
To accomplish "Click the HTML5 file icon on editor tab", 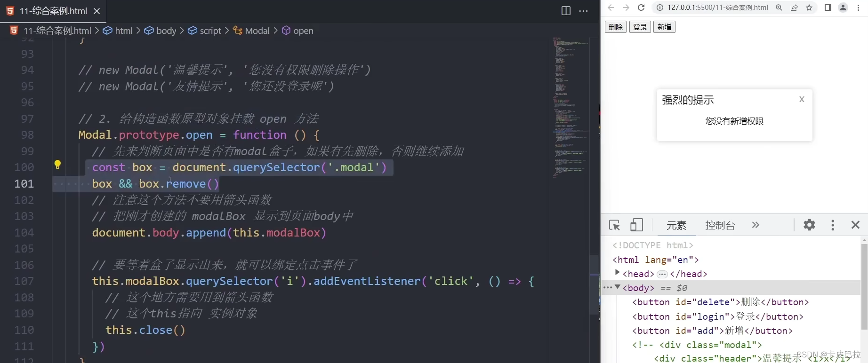I will (10, 11).
